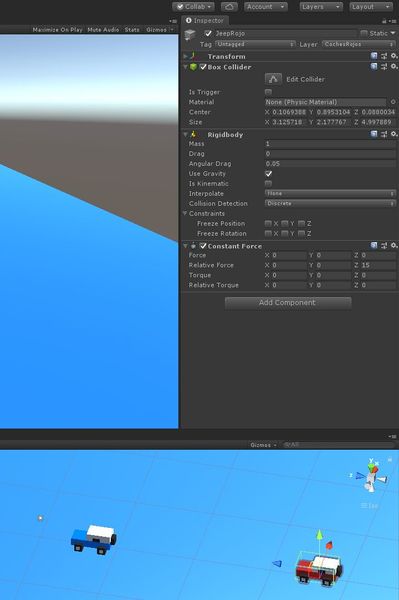
Task: Open the Layout dropdown
Action: tap(371, 7)
